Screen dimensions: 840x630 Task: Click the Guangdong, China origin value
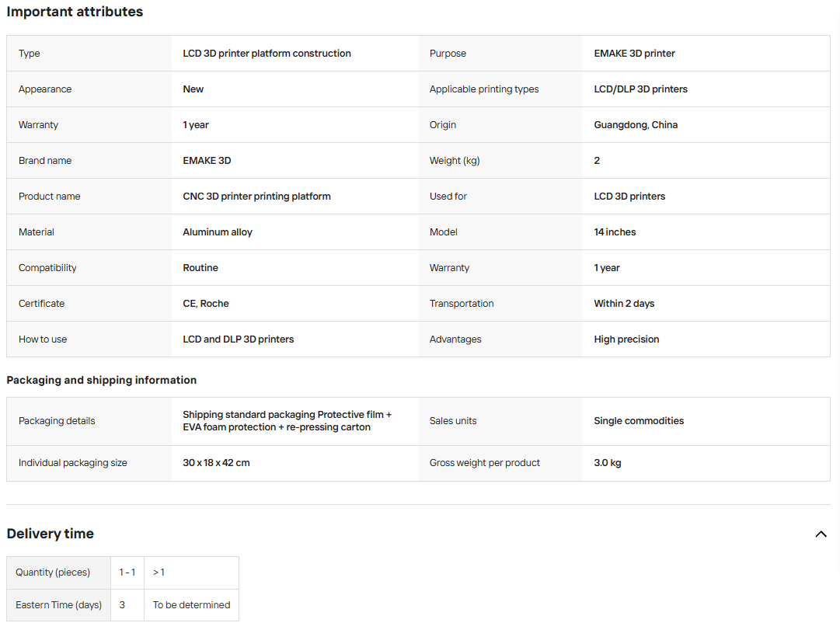coord(636,125)
